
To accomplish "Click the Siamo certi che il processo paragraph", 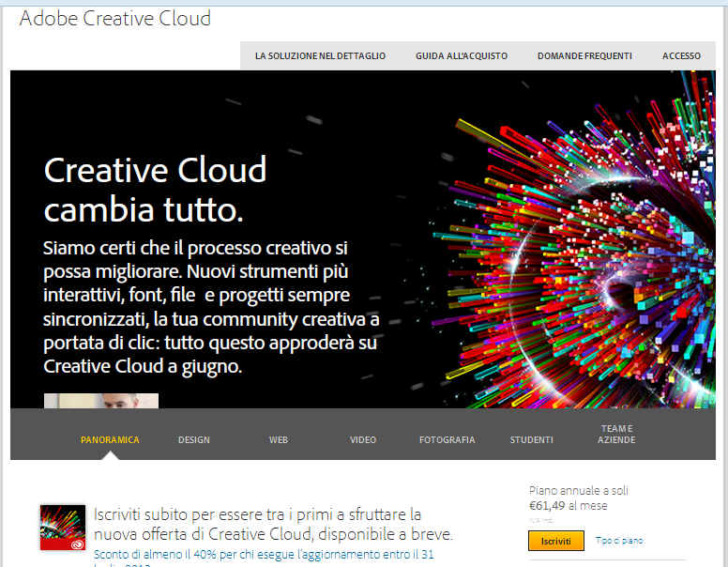I will [x=211, y=307].
